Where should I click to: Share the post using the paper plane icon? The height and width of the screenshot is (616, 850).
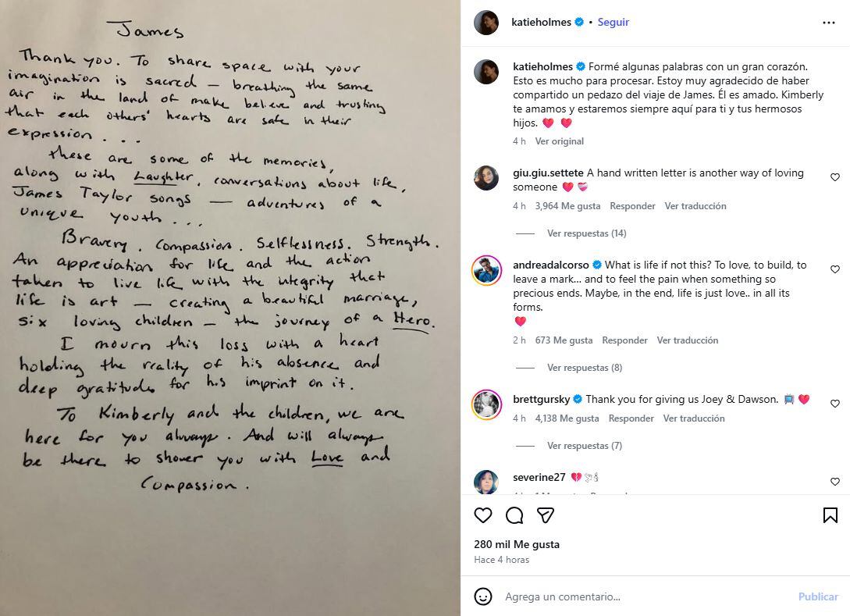pyautogui.click(x=546, y=515)
